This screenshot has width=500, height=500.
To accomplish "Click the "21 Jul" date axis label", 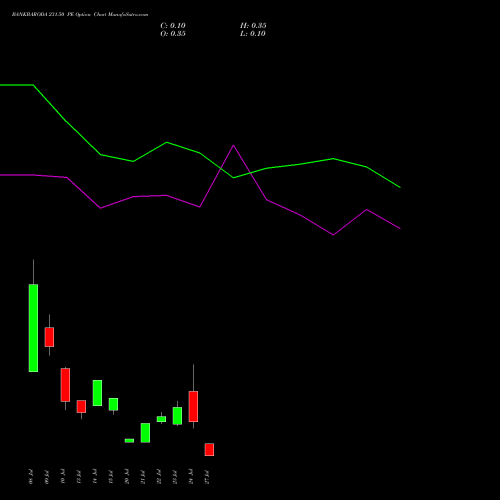I will pyautogui.click(x=143, y=477).
